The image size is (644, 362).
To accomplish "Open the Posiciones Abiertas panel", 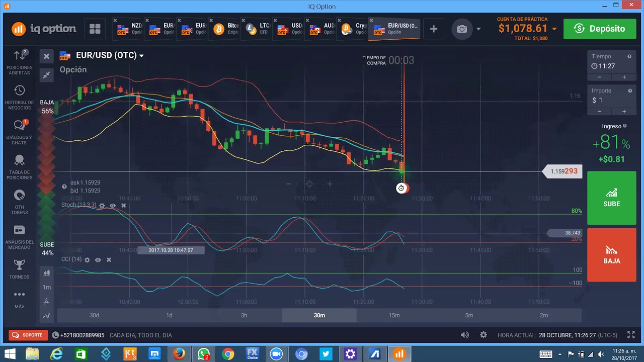I will point(19,62).
